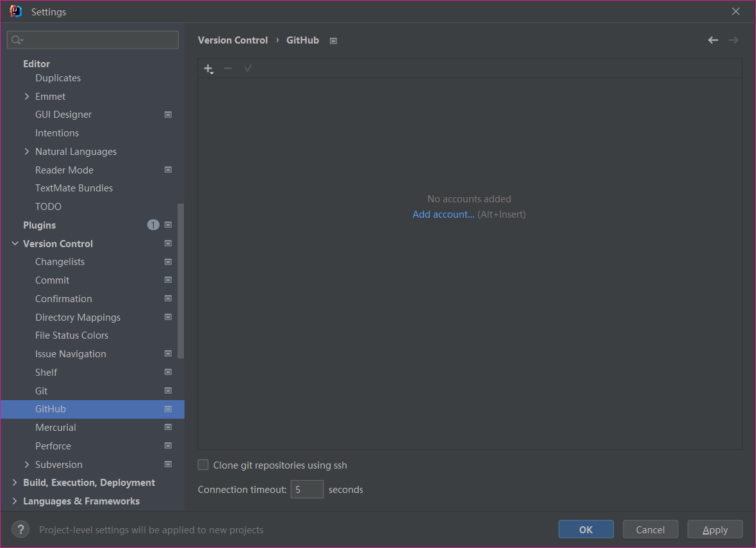The height and width of the screenshot is (548, 756).
Task: Select the Intentions entry
Action: 57,133
